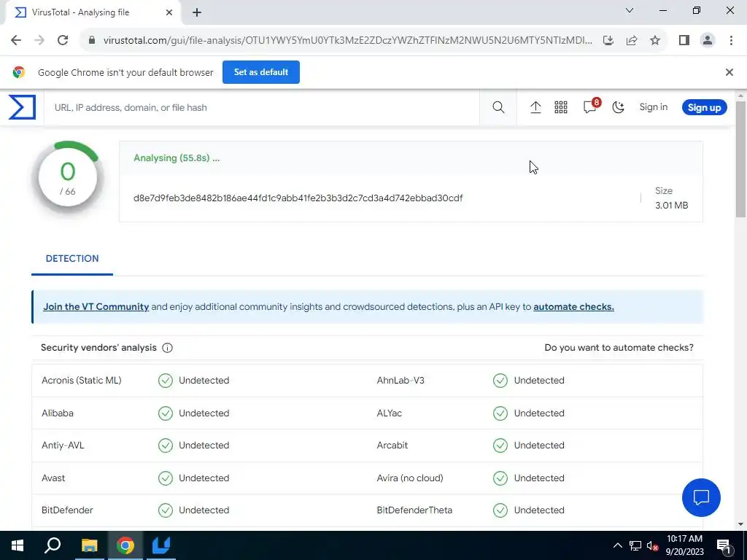Click the browser back arrow
The image size is (747, 560).
pyautogui.click(x=16, y=40)
